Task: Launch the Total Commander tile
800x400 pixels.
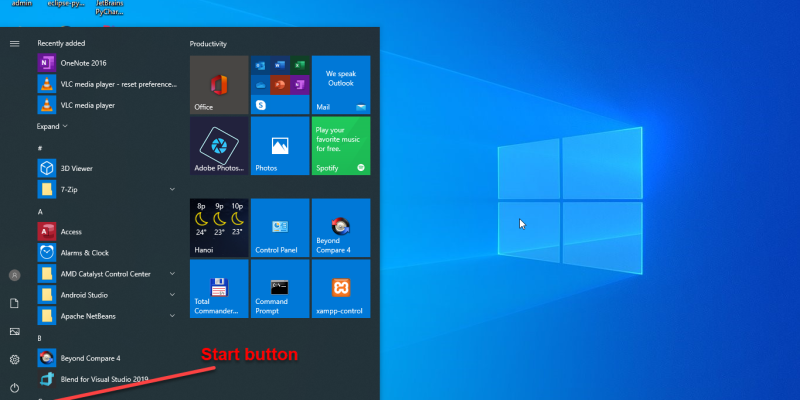Action: 219,288
